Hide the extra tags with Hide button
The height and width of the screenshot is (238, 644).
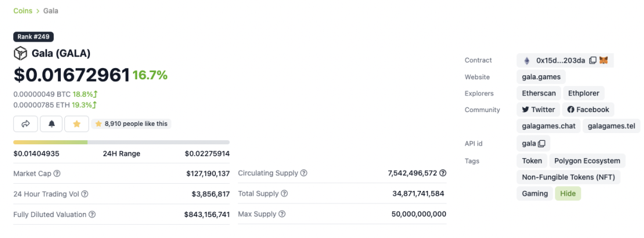pos(568,194)
